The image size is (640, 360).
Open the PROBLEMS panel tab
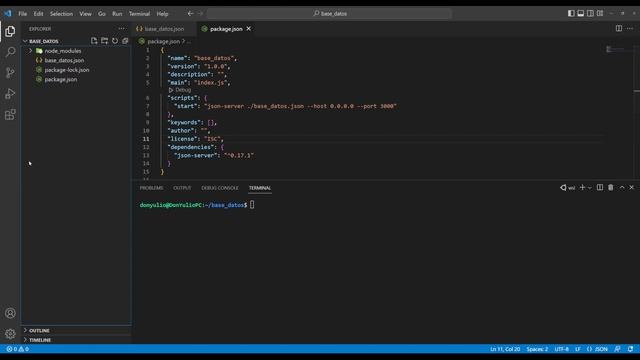coord(151,188)
